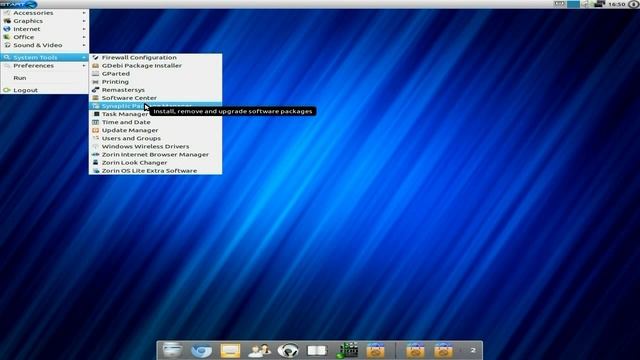Click the blue workspace pager in panel
Image resolution: width=640 pixels, height=360 pixels.
573,4
